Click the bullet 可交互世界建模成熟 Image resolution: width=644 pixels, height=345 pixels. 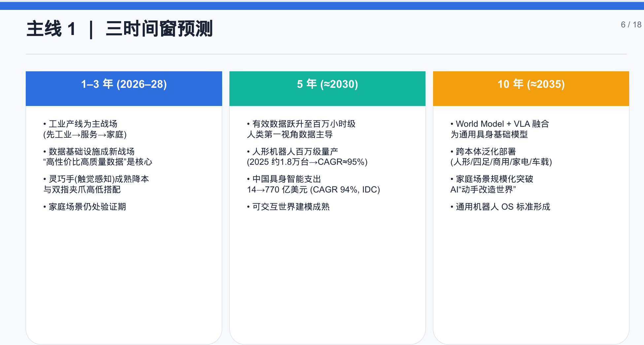coord(288,207)
